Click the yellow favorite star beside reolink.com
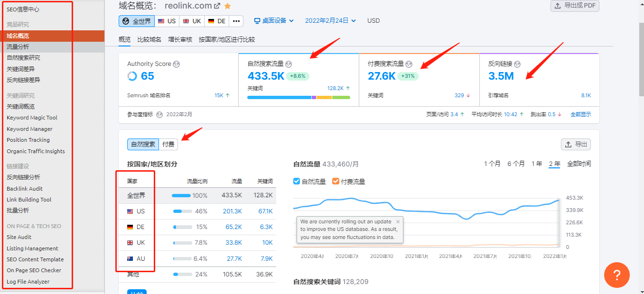The image size is (644, 294). (x=228, y=6)
